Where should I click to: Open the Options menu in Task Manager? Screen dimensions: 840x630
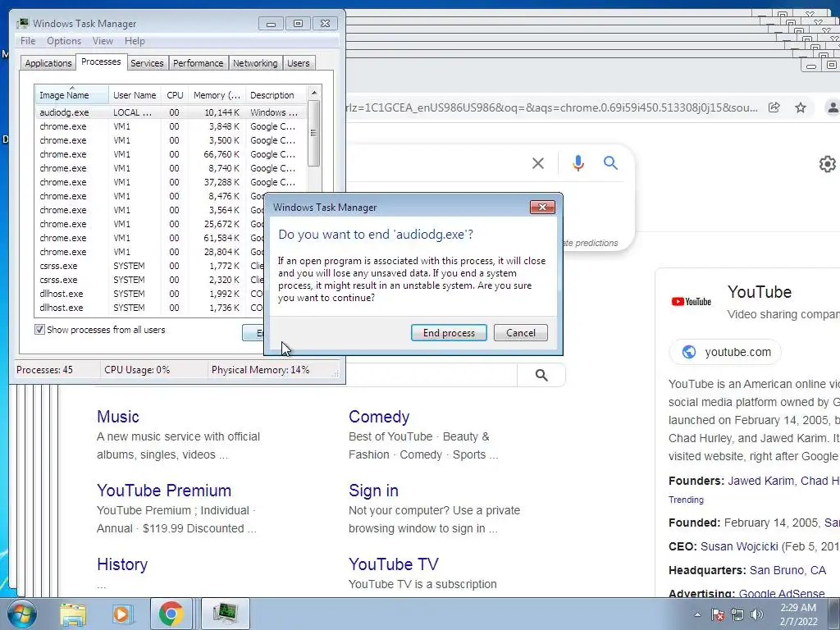click(x=64, y=41)
